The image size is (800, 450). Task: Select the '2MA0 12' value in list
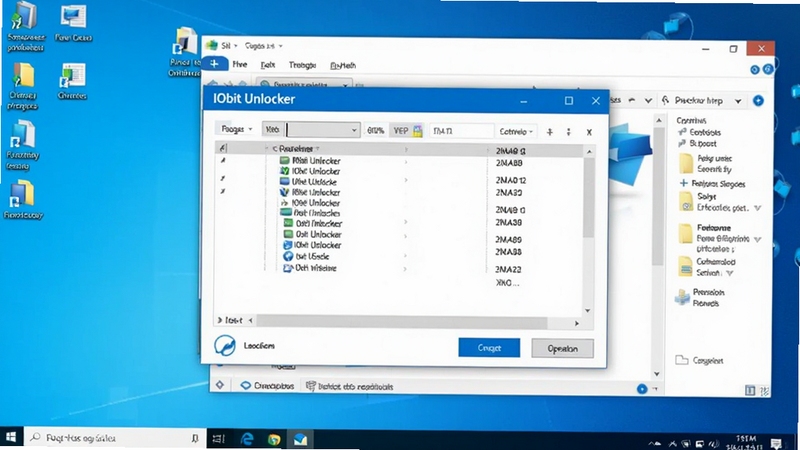tap(511, 180)
